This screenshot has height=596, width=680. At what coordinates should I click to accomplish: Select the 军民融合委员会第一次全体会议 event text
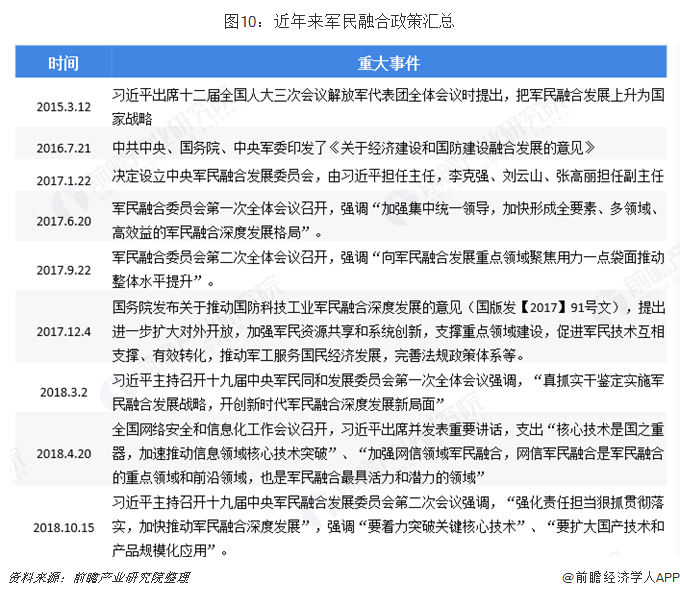[x=380, y=219]
